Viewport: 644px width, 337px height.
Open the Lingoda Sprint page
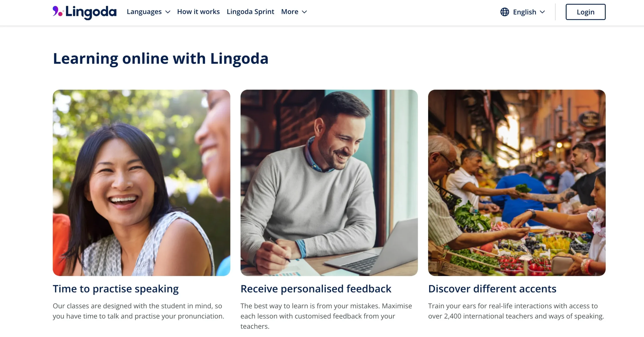[250, 12]
